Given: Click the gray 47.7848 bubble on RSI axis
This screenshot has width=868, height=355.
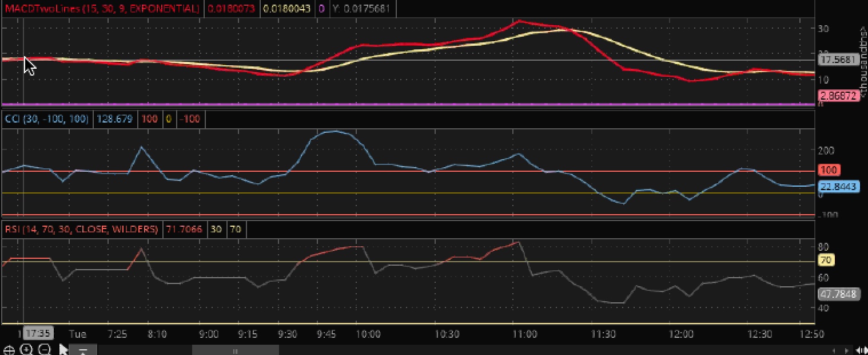Looking at the screenshot, I should click(839, 294).
